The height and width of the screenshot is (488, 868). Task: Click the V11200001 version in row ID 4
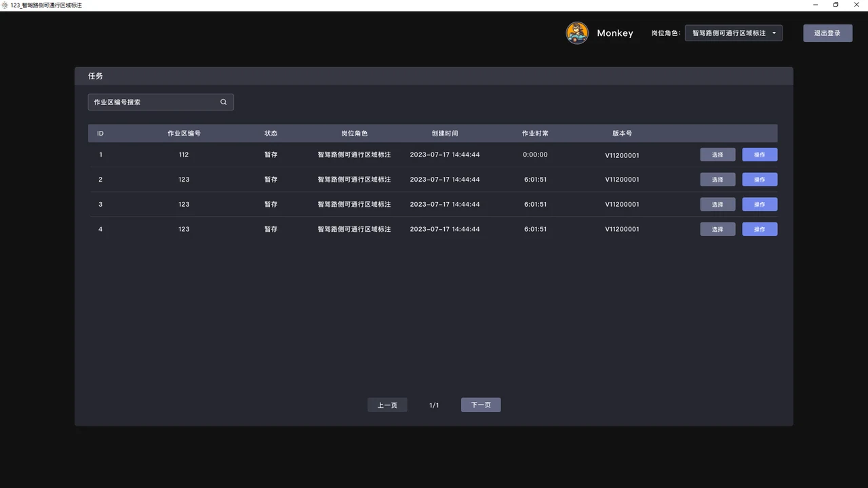[x=622, y=229]
